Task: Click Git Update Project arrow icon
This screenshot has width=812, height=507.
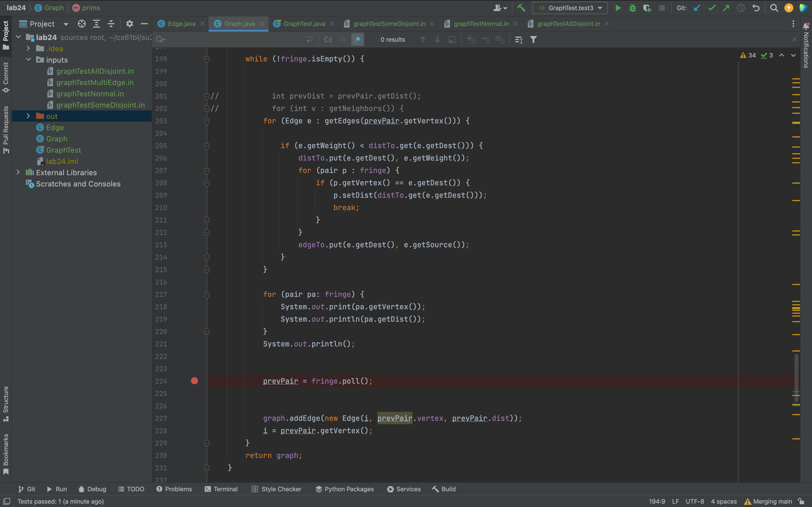Action: tap(697, 8)
